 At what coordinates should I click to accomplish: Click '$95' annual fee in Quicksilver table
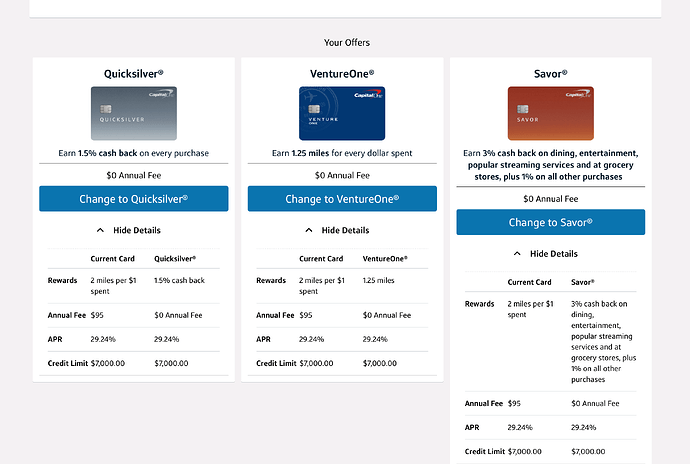pos(97,315)
